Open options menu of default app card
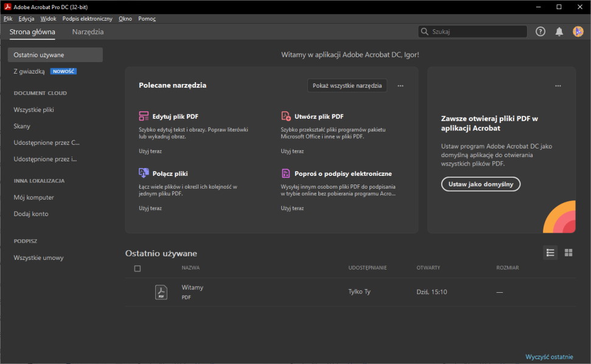The height and width of the screenshot is (364, 591). point(558,86)
